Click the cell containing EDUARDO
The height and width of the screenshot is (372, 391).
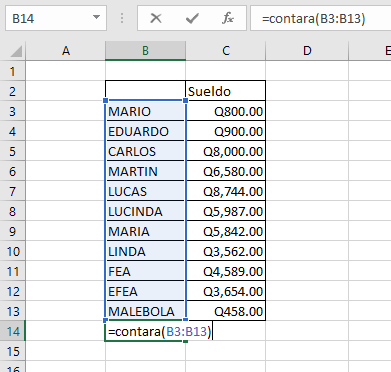tap(145, 131)
